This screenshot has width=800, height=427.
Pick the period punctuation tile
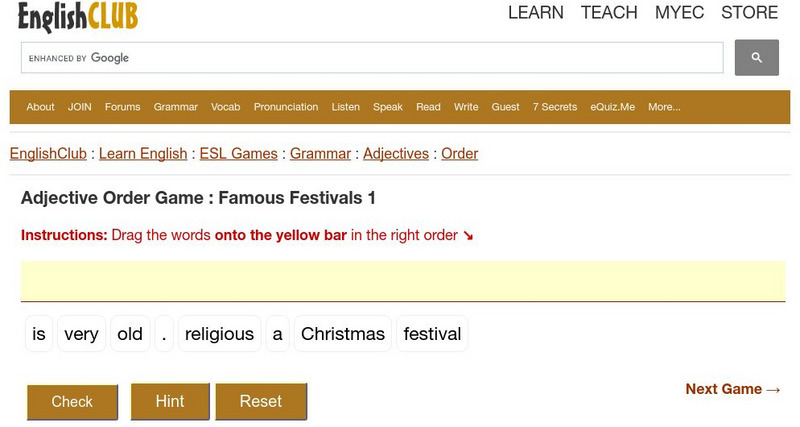pyautogui.click(x=164, y=334)
